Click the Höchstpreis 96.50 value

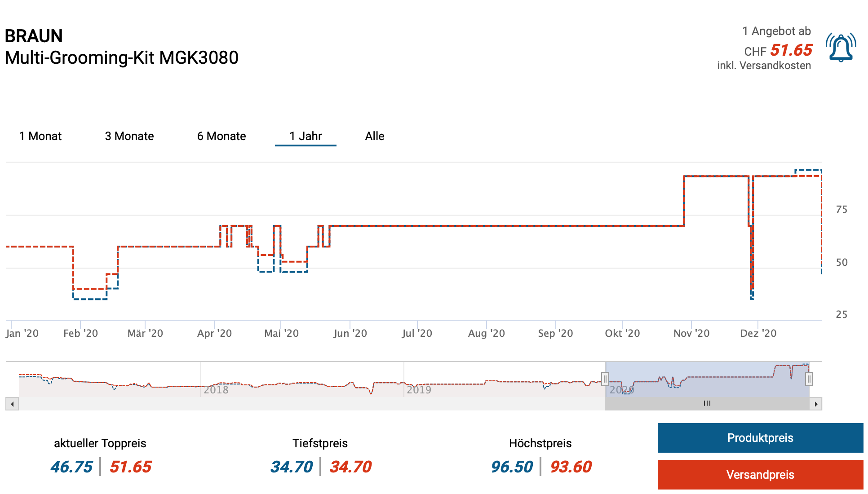point(512,467)
